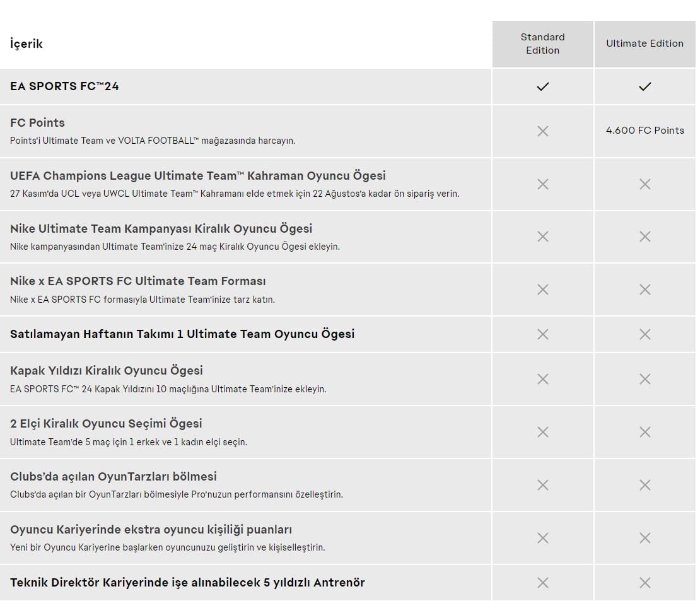Click Ultimate Edition X for UEFA Champions League Kahraman row
Screen dimensions: 700x613
645,184
